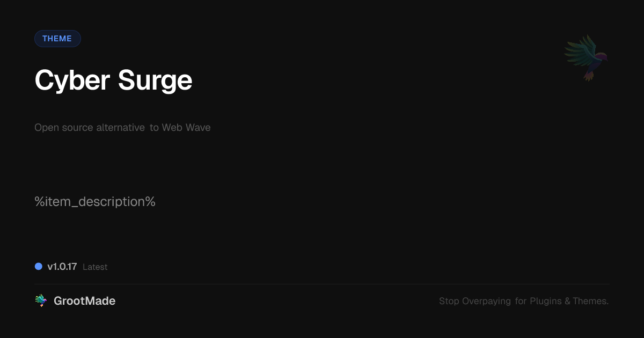Click the small GrootMade bird icon
The height and width of the screenshot is (338, 644).
click(x=41, y=301)
